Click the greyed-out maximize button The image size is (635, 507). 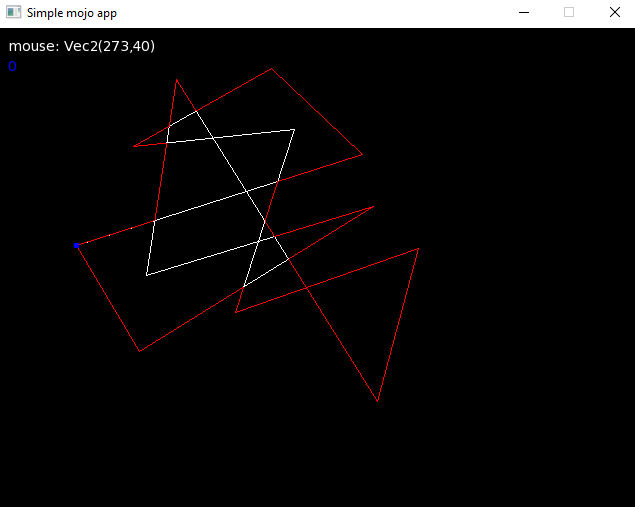point(569,13)
